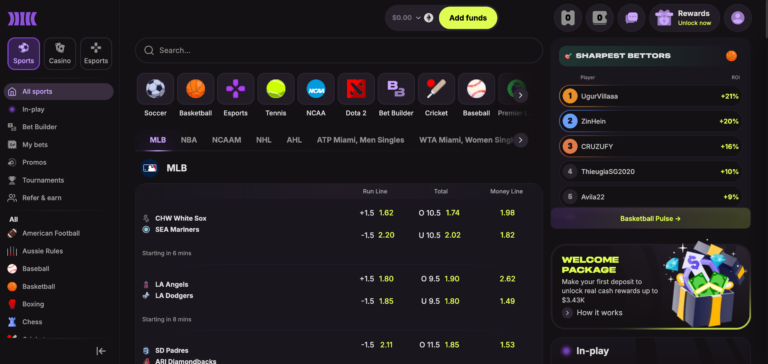
Task: Open the Baseball category tile
Action: click(x=477, y=89)
